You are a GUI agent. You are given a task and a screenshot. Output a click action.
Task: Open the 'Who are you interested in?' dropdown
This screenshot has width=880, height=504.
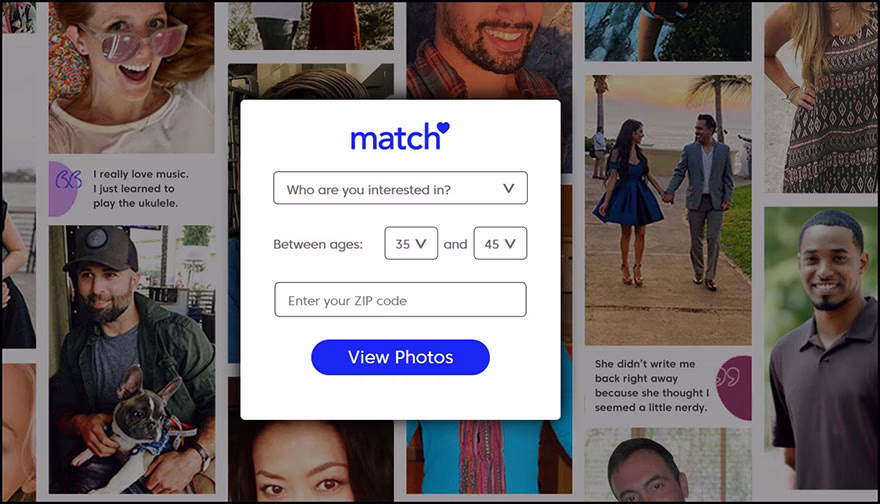click(x=400, y=188)
